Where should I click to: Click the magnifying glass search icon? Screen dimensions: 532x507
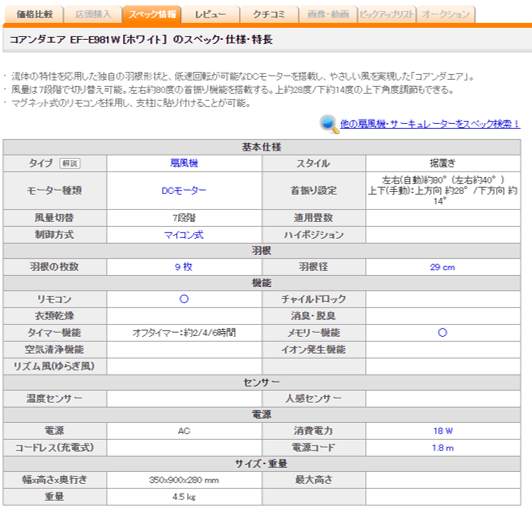(x=329, y=124)
